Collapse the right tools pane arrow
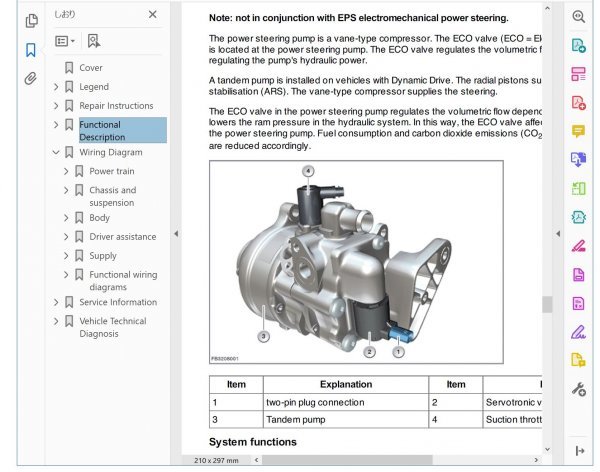The width and height of the screenshot is (600, 472). [558, 234]
